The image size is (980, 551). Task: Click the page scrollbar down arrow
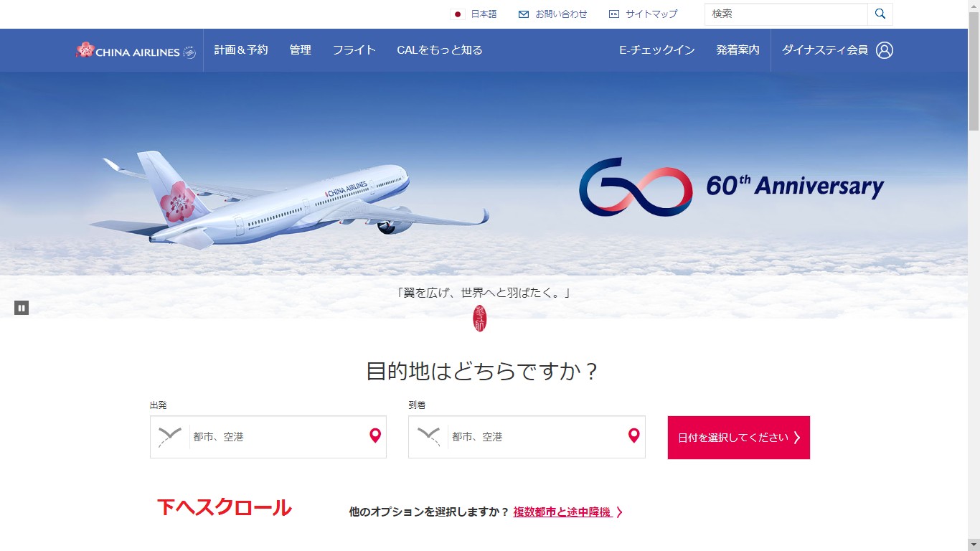pos(974,545)
